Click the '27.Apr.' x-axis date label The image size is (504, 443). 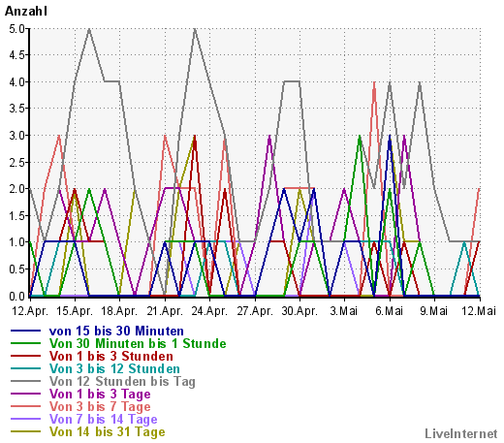[255, 311]
